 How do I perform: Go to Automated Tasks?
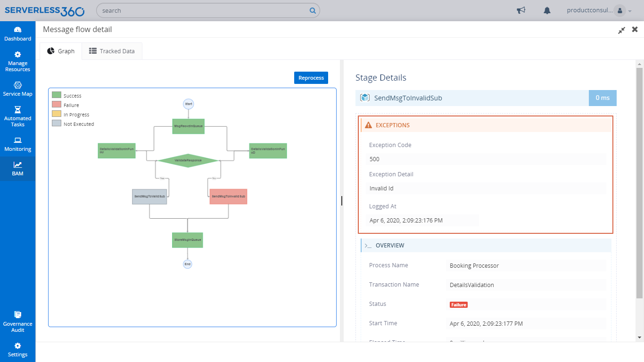(17, 116)
